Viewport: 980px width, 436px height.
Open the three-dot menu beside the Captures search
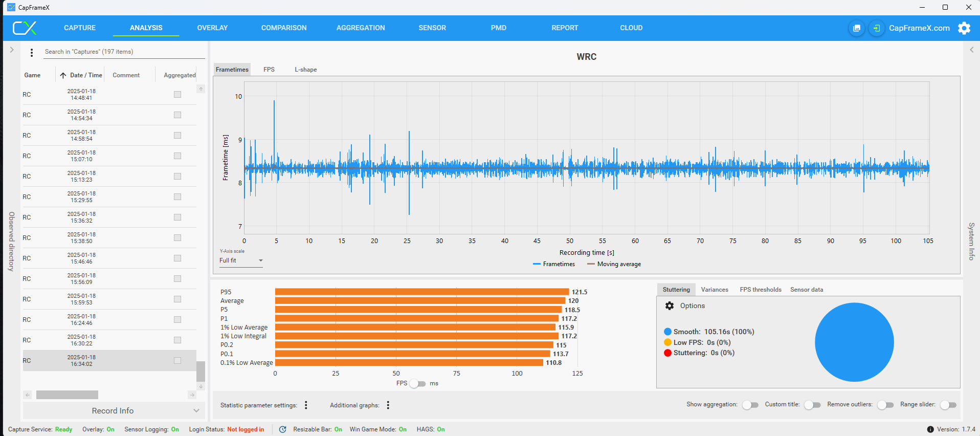pyautogui.click(x=32, y=52)
